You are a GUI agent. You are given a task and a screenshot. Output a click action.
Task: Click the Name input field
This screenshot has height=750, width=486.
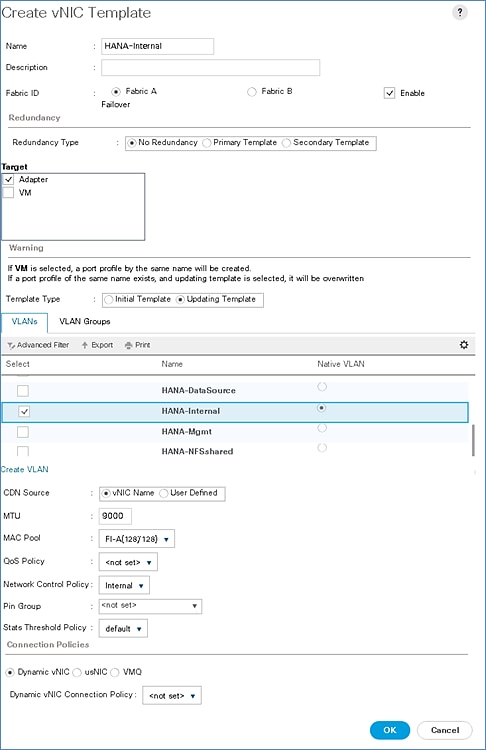point(157,46)
